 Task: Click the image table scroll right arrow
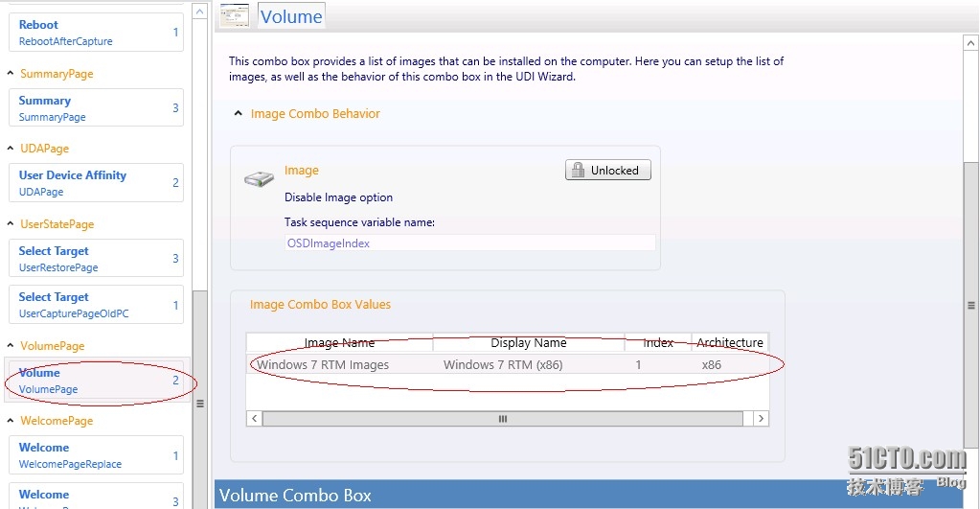click(761, 418)
